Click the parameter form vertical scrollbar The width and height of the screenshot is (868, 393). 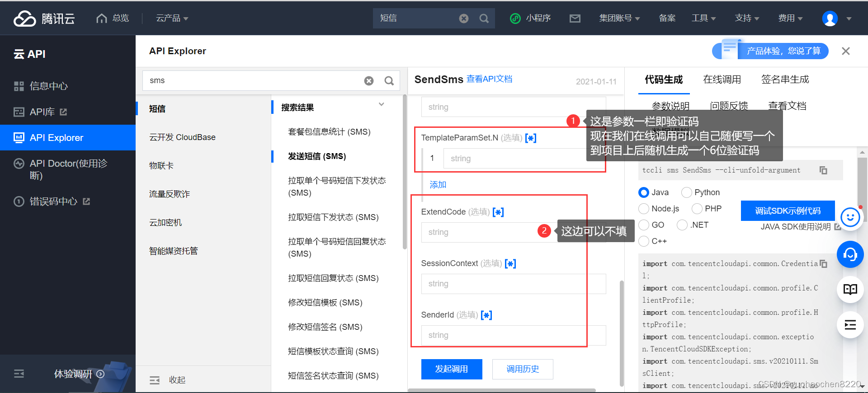click(621, 333)
